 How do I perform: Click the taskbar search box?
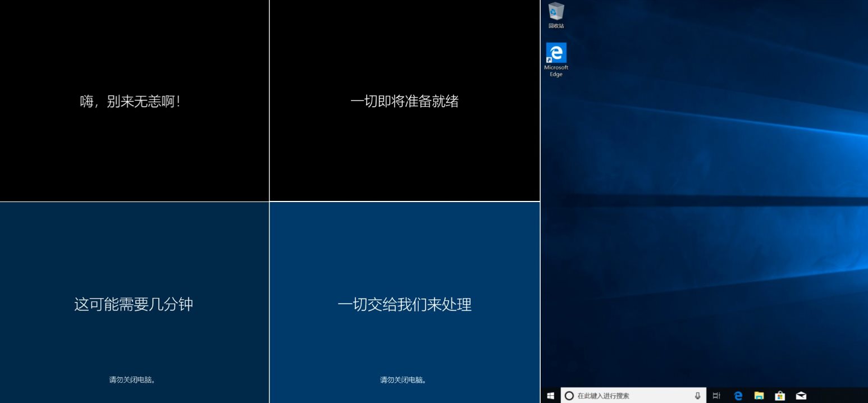(633, 396)
